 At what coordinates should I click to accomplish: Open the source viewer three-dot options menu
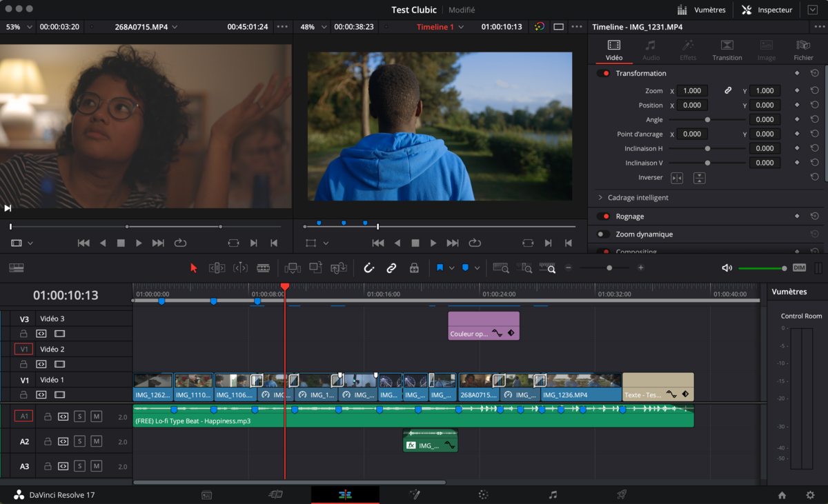282,27
